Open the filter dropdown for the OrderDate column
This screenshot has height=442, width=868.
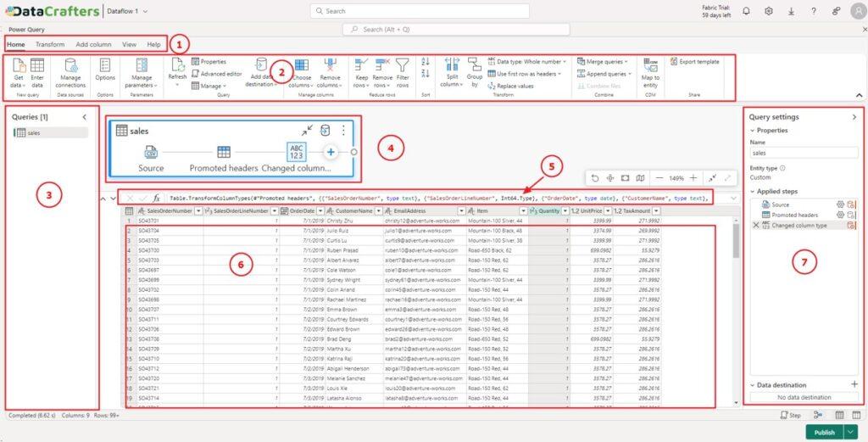point(320,211)
